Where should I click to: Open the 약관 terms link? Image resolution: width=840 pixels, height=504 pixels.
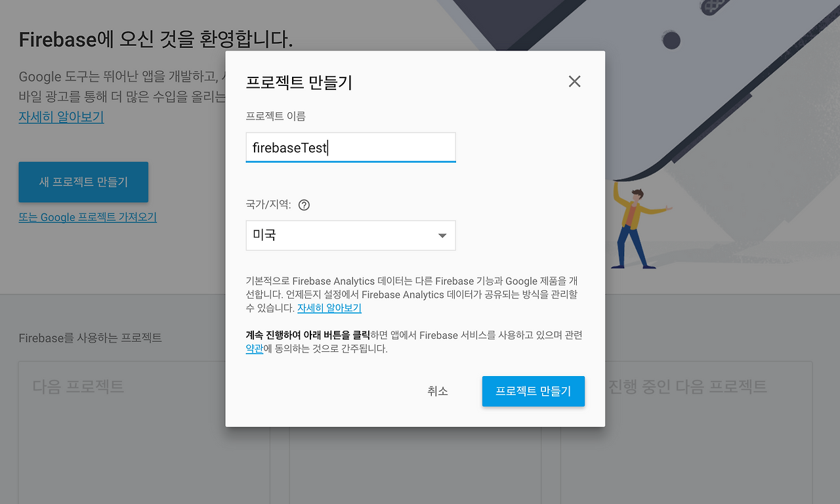click(x=255, y=348)
